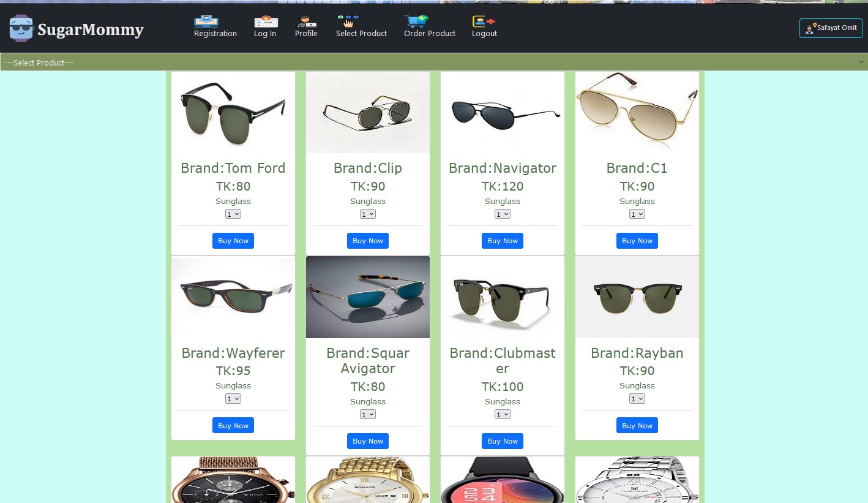Open quantity dropdown for Squar Avigator

368,414
